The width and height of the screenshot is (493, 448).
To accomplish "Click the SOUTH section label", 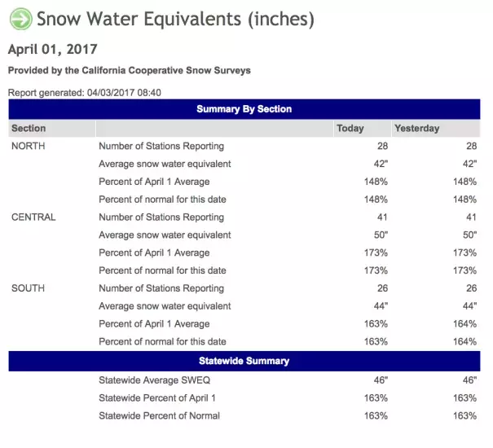I will pyautogui.click(x=28, y=288).
